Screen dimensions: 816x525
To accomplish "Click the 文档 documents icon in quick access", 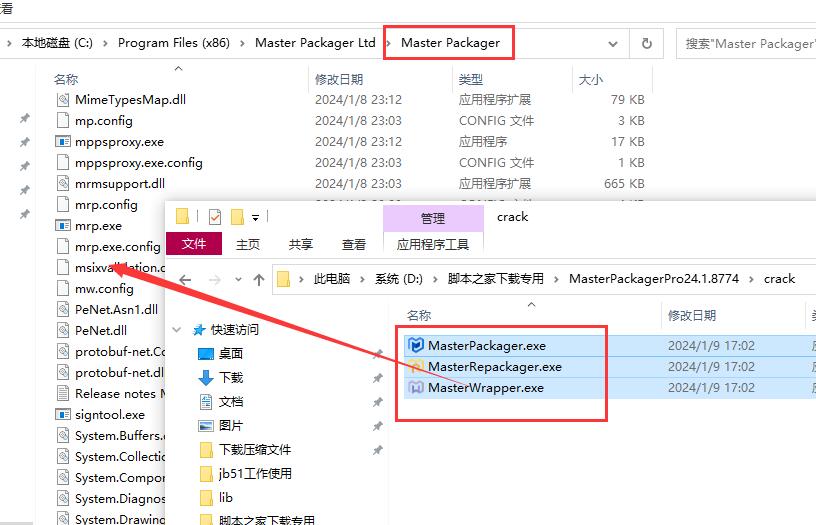I will pyautogui.click(x=206, y=402).
